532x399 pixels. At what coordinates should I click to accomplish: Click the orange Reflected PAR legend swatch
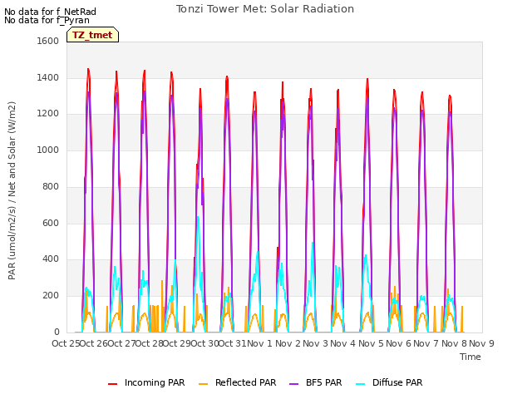(203, 384)
